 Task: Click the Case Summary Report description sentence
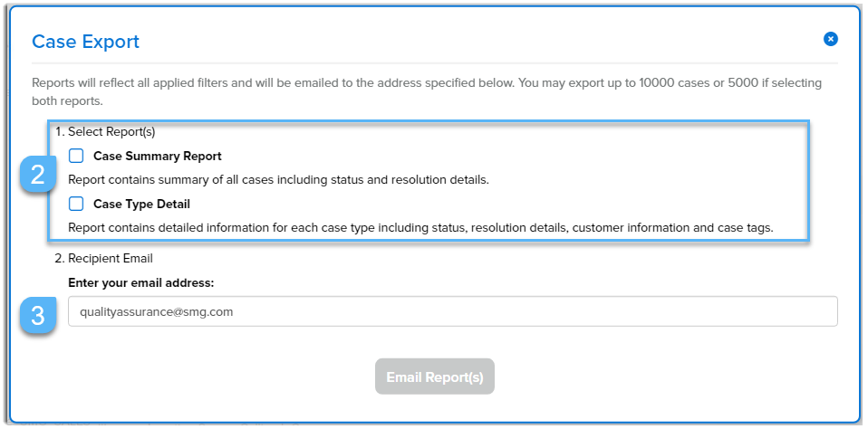(278, 179)
